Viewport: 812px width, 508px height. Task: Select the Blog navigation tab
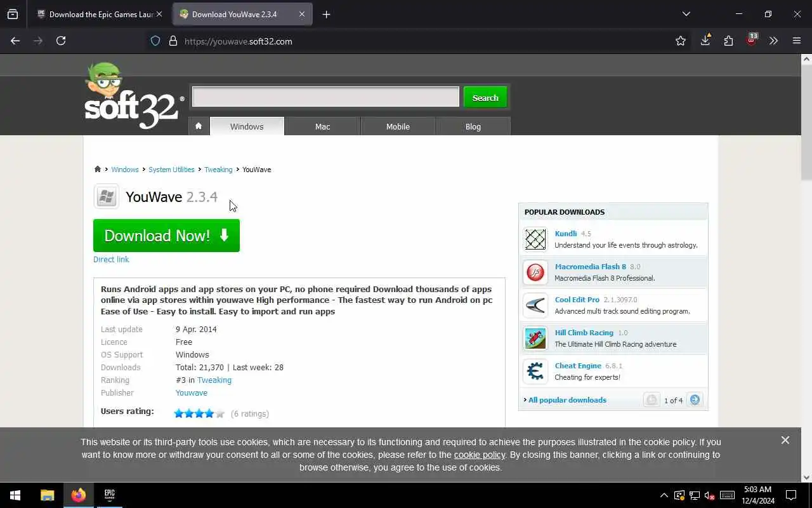(x=473, y=126)
